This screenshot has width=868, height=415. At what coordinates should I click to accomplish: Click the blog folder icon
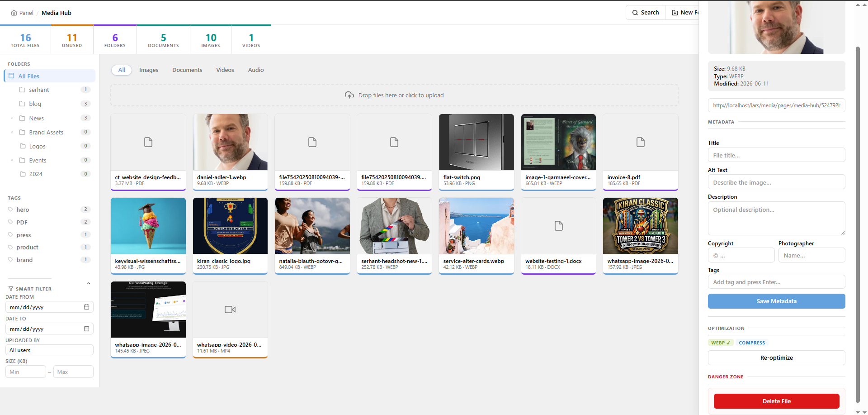(x=22, y=104)
